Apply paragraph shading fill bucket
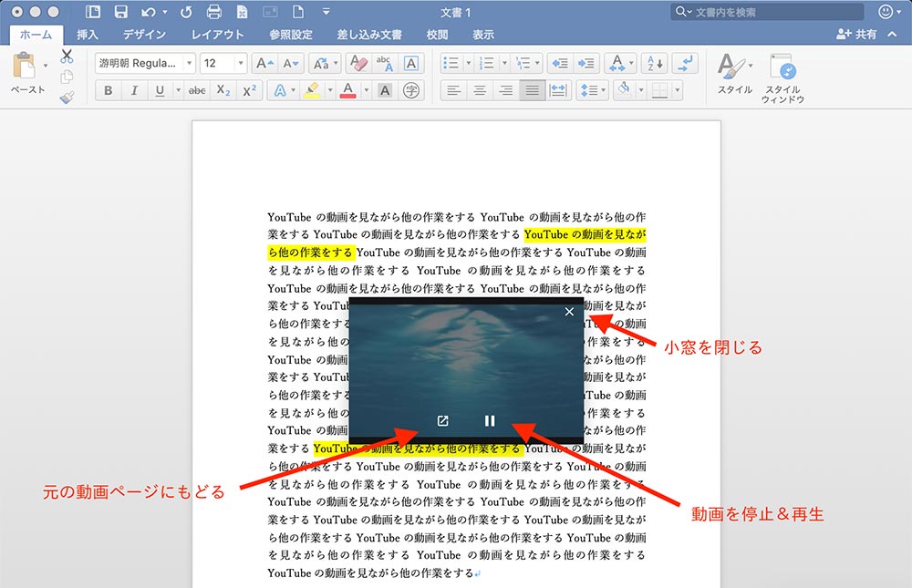This screenshot has height=588, width=912. click(x=625, y=90)
